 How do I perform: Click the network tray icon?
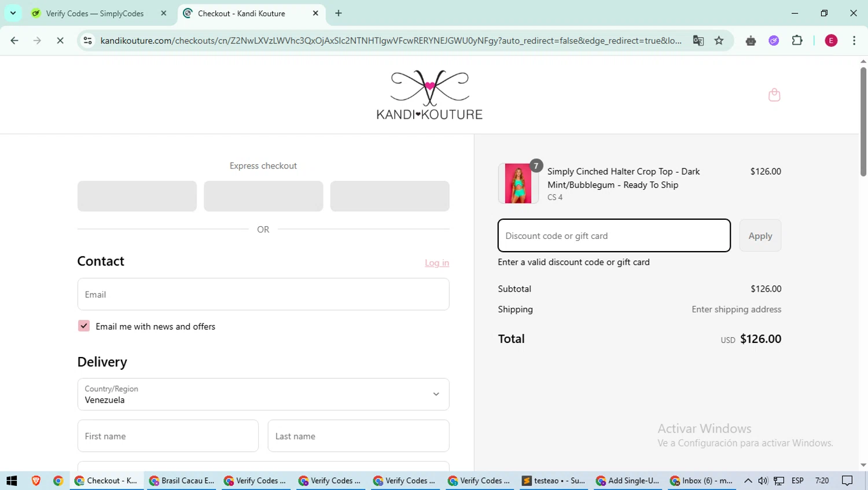779,481
